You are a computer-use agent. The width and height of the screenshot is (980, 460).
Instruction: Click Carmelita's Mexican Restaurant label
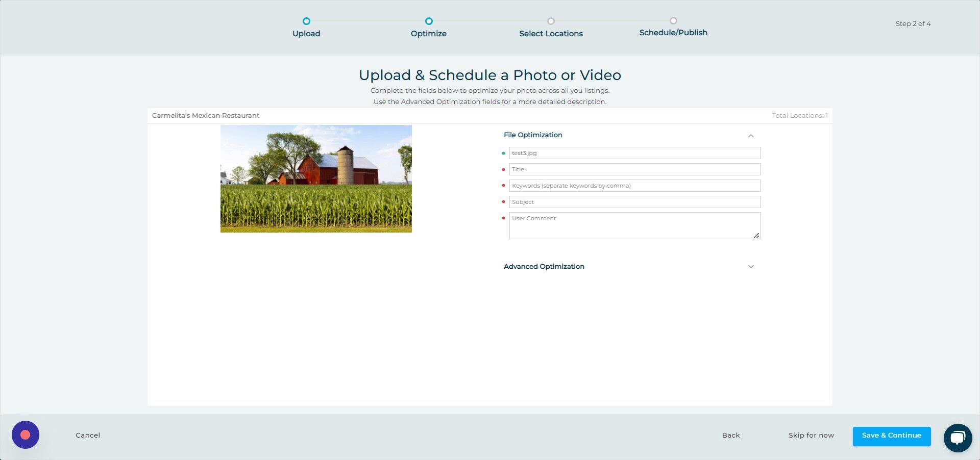click(206, 116)
